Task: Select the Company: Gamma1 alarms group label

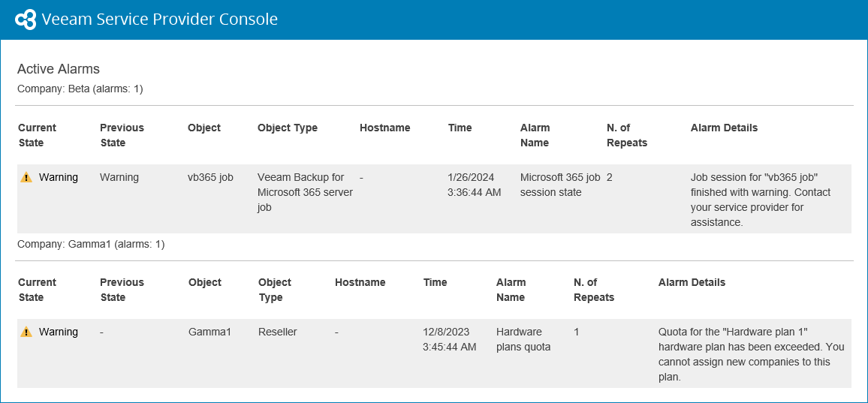Action: point(91,244)
